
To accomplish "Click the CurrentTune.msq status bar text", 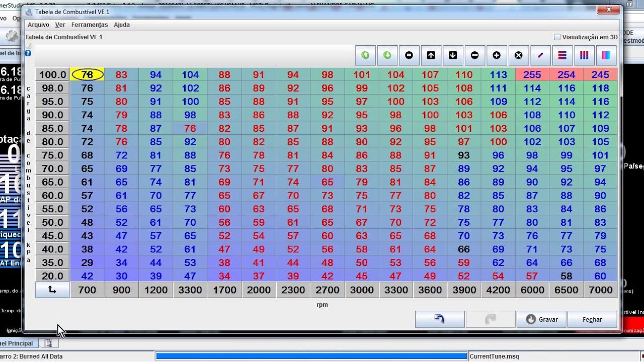I will (494, 356).
